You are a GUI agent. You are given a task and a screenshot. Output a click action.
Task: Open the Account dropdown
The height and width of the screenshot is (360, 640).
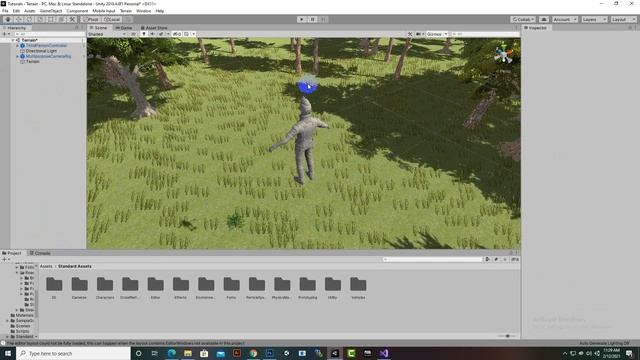(565, 19)
